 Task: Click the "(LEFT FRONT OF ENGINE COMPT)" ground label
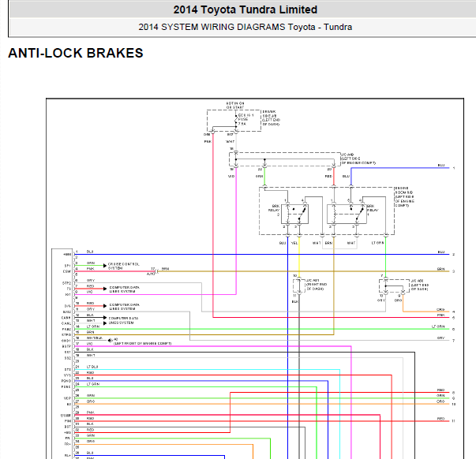[x=142, y=343]
